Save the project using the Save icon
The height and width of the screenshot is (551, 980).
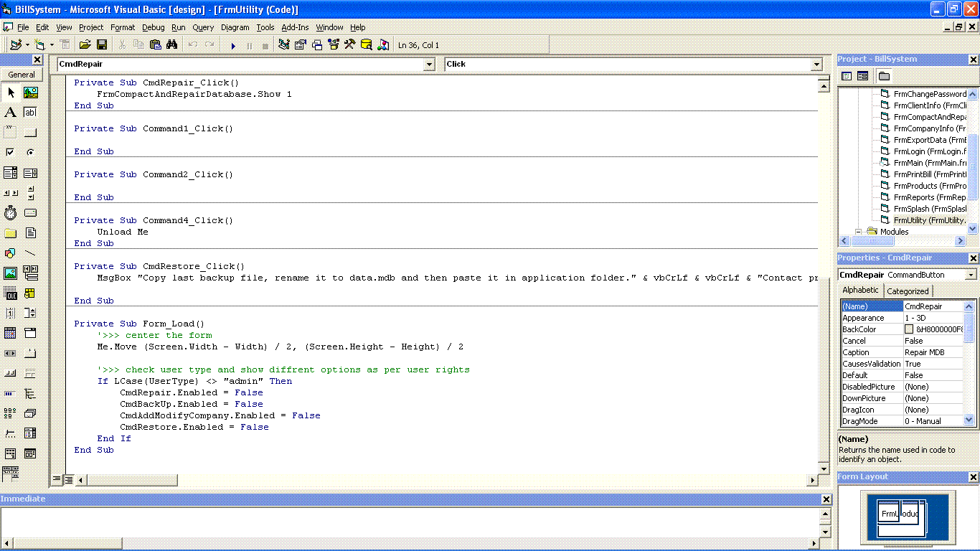(x=102, y=44)
